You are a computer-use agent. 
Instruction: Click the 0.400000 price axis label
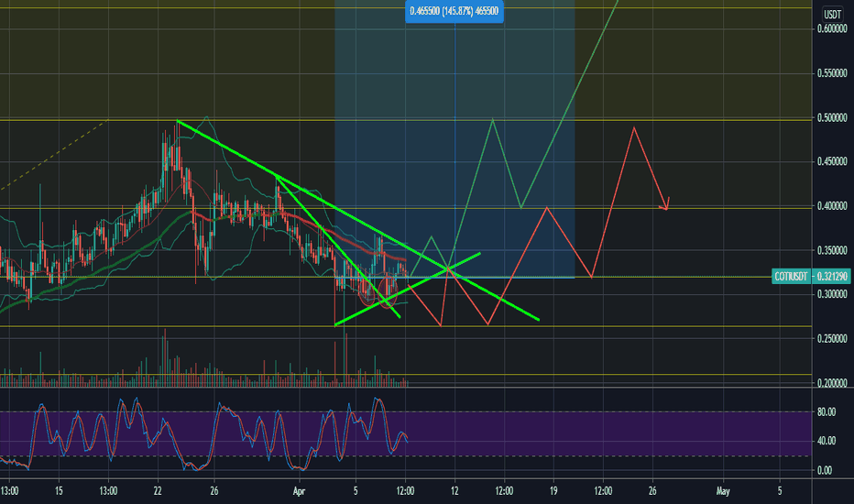tap(832, 206)
